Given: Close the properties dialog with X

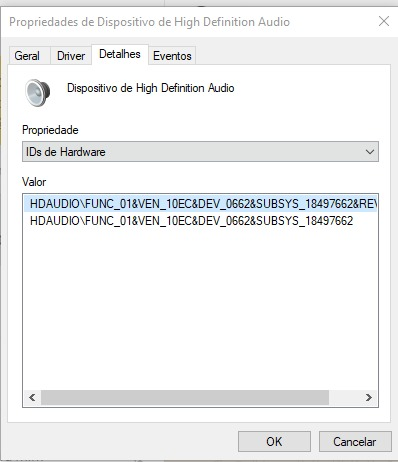Looking at the screenshot, I should (384, 21).
